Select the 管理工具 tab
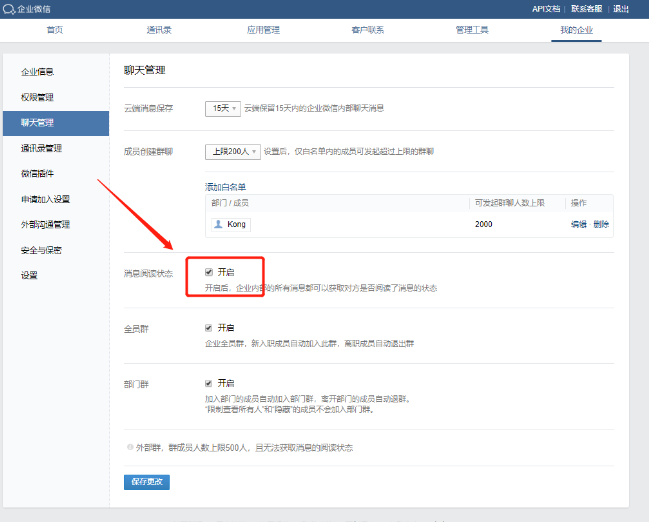 [472, 30]
